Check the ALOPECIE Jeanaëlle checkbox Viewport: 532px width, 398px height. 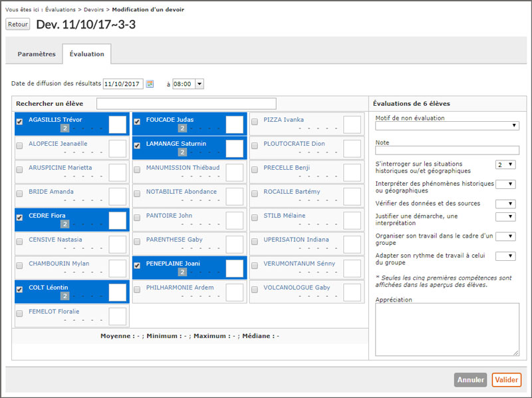19,145
